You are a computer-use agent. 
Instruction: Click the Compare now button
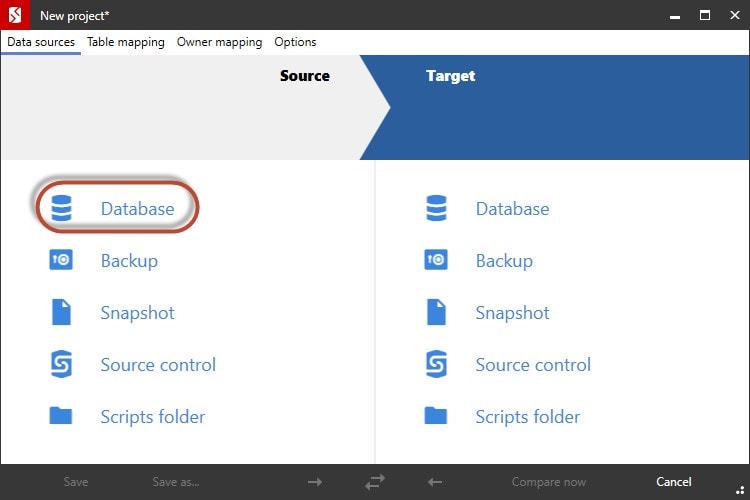549,482
